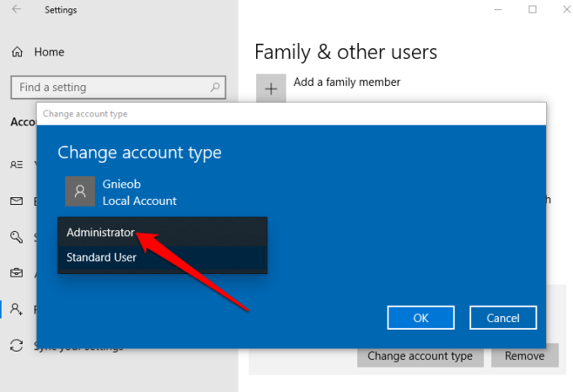The width and height of the screenshot is (573, 392).
Task: Maximize the Settings window
Action: (x=533, y=9)
